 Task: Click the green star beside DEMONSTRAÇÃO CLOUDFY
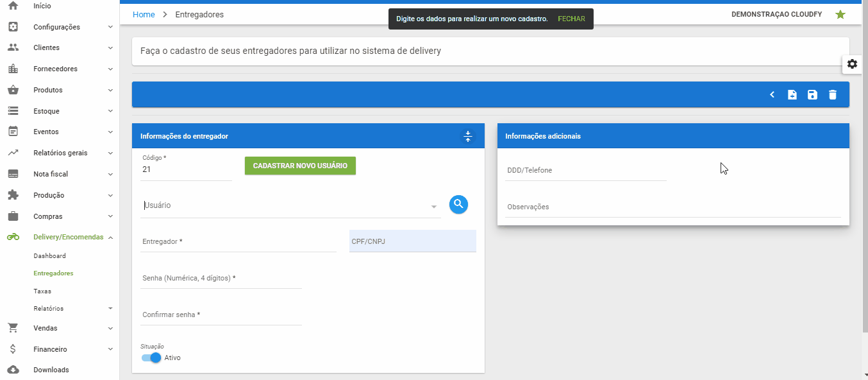(x=840, y=14)
